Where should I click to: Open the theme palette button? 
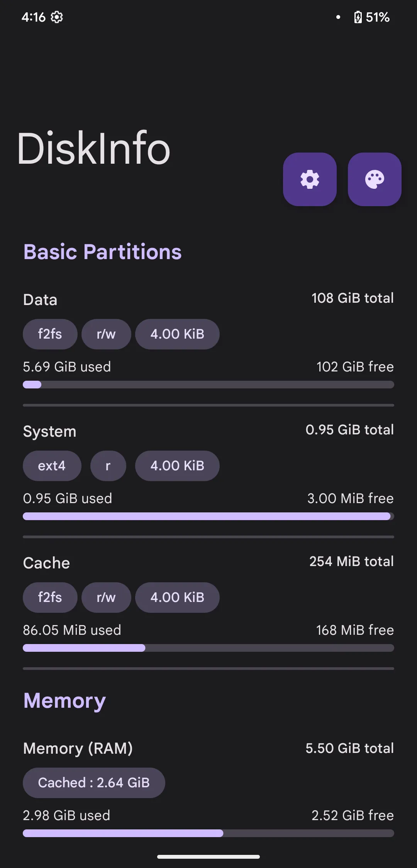click(375, 179)
